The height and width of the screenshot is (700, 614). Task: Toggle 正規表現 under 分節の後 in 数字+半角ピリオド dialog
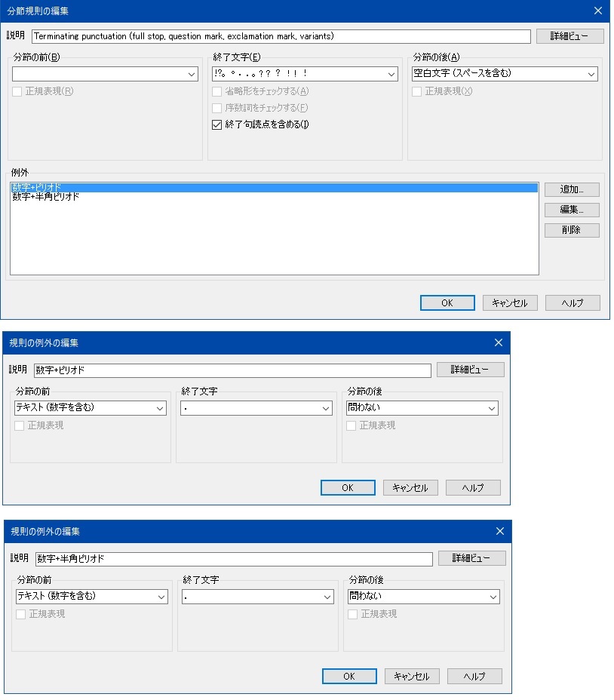click(352, 614)
